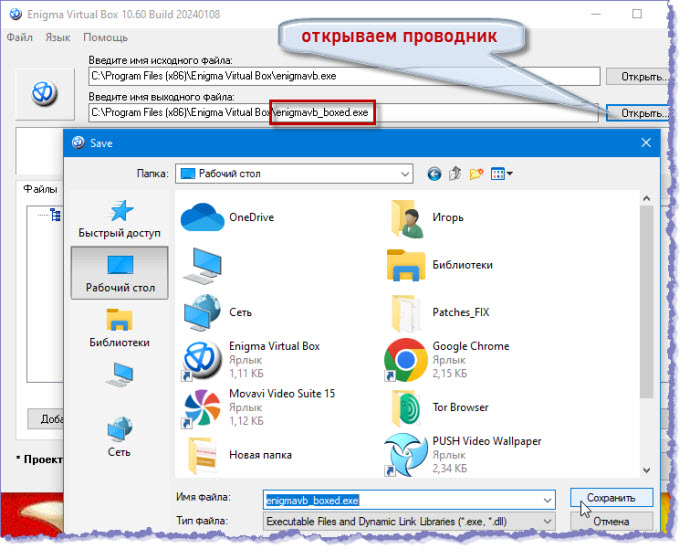Image resolution: width=690 pixels, height=554 pixels.
Task: Click the Отмена button
Action: (x=611, y=521)
